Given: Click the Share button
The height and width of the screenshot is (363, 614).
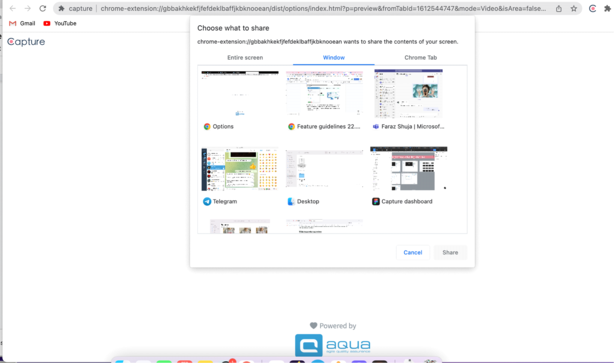Looking at the screenshot, I should [450, 253].
